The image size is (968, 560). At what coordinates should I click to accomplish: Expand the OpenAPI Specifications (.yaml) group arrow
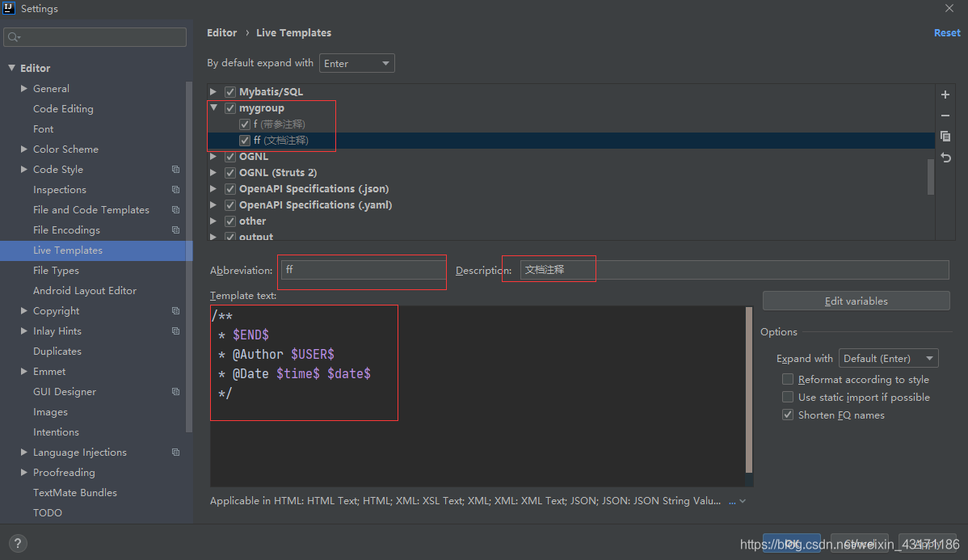click(x=213, y=204)
